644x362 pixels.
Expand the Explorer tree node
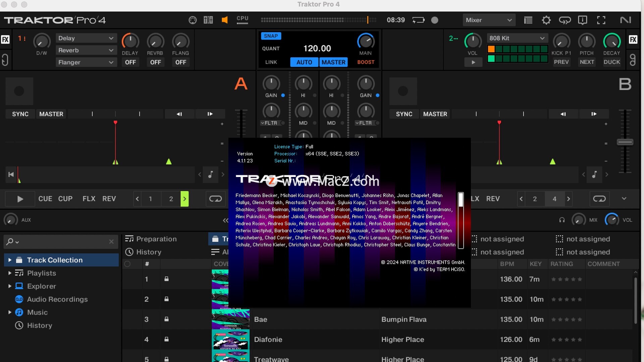10,286
